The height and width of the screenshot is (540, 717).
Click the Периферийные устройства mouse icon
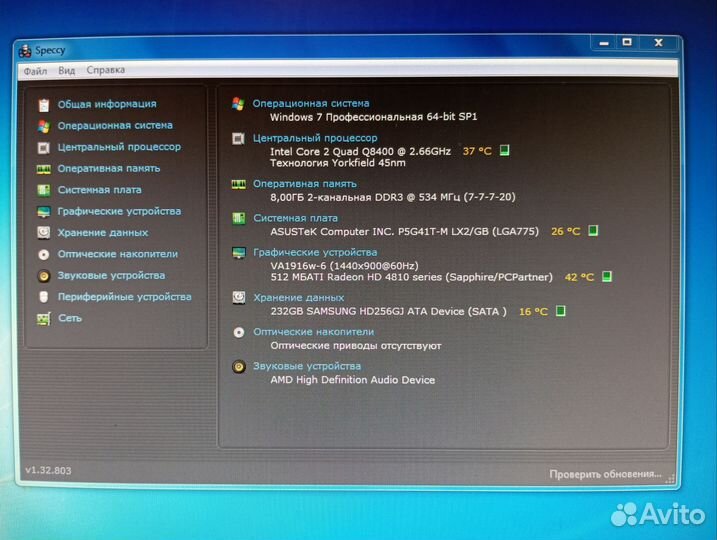coord(43,297)
